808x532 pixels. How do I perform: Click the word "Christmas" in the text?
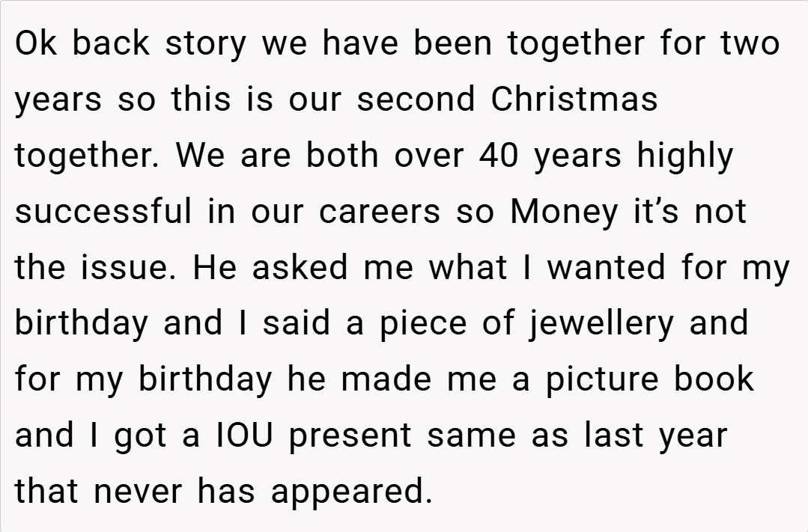tap(574, 100)
